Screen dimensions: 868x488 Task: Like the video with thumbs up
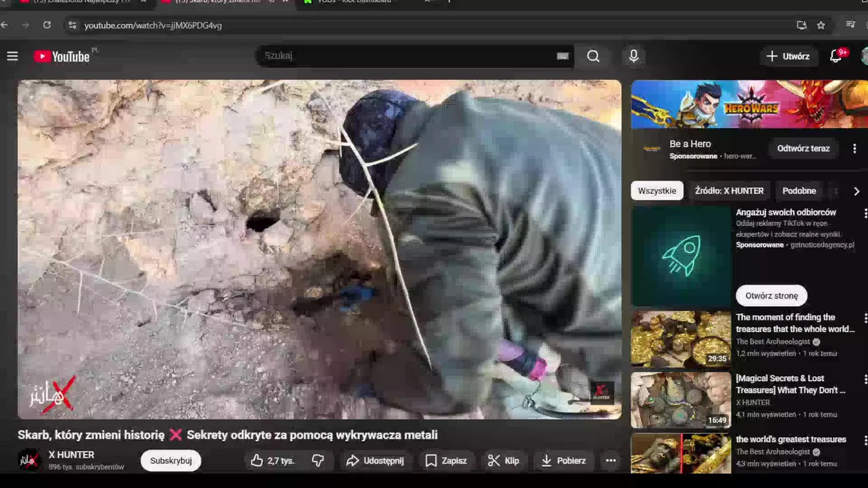click(x=272, y=461)
